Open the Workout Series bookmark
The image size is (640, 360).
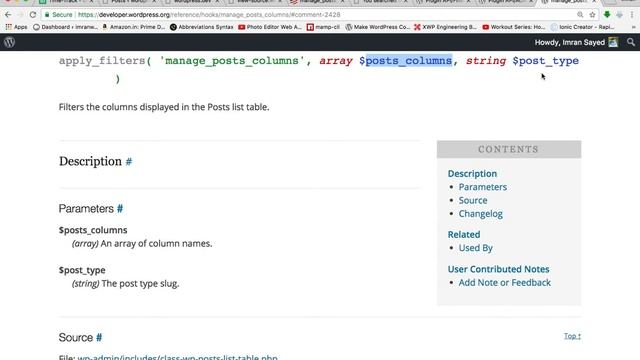(513, 27)
